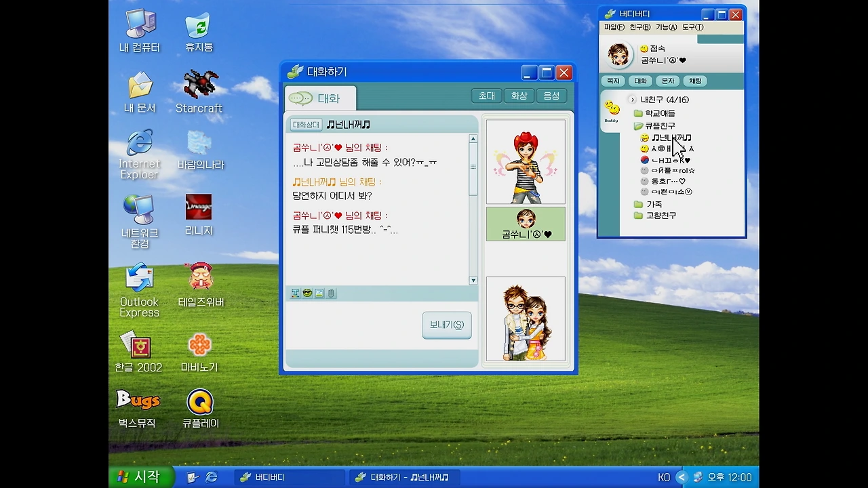868x488 pixels.
Task: Open the emoticon picker in chat toolbar
Action: tap(307, 293)
